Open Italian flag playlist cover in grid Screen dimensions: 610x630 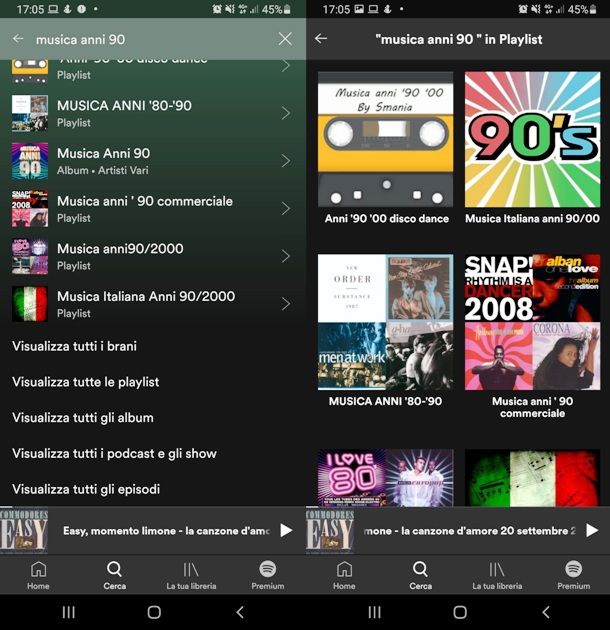pyautogui.click(x=532, y=478)
